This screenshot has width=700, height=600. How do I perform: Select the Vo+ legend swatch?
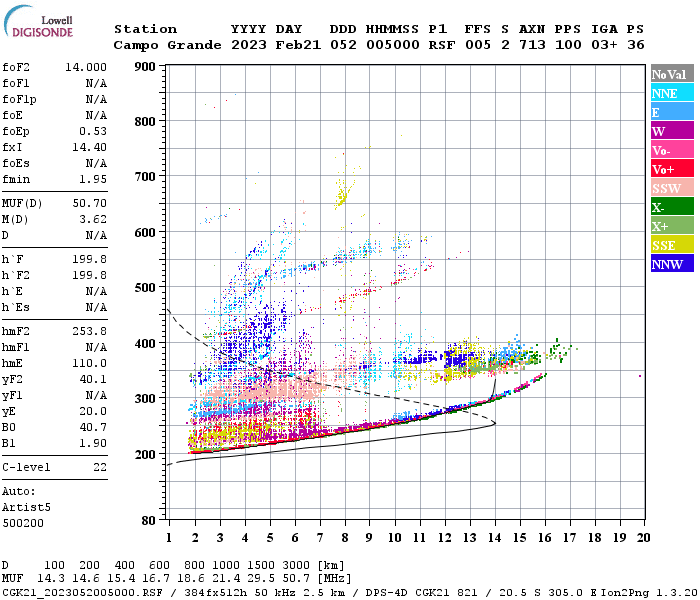pyautogui.click(x=672, y=169)
